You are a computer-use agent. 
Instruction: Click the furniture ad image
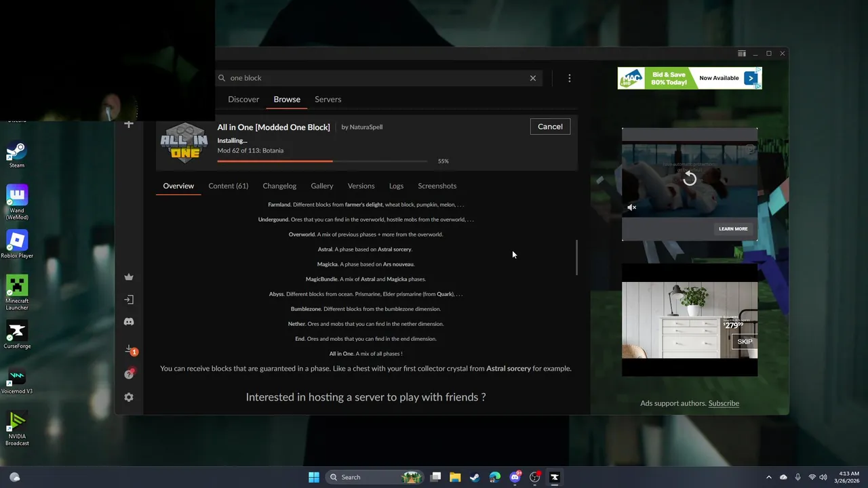(x=690, y=320)
